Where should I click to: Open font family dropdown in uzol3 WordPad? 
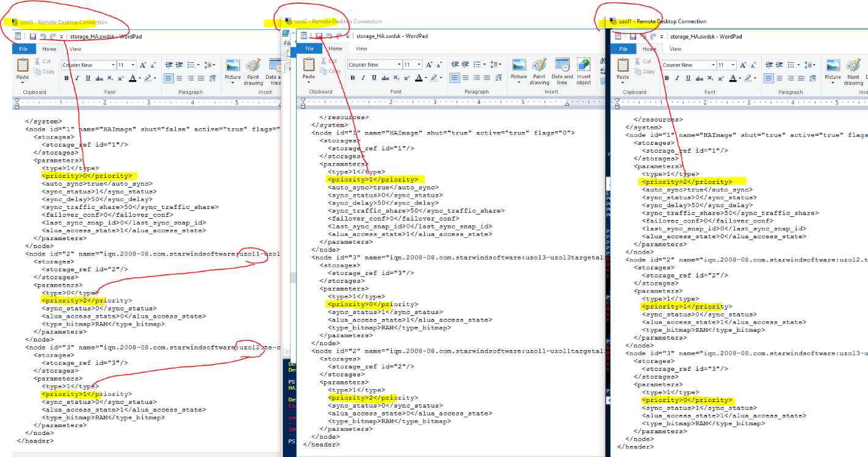(x=112, y=65)
